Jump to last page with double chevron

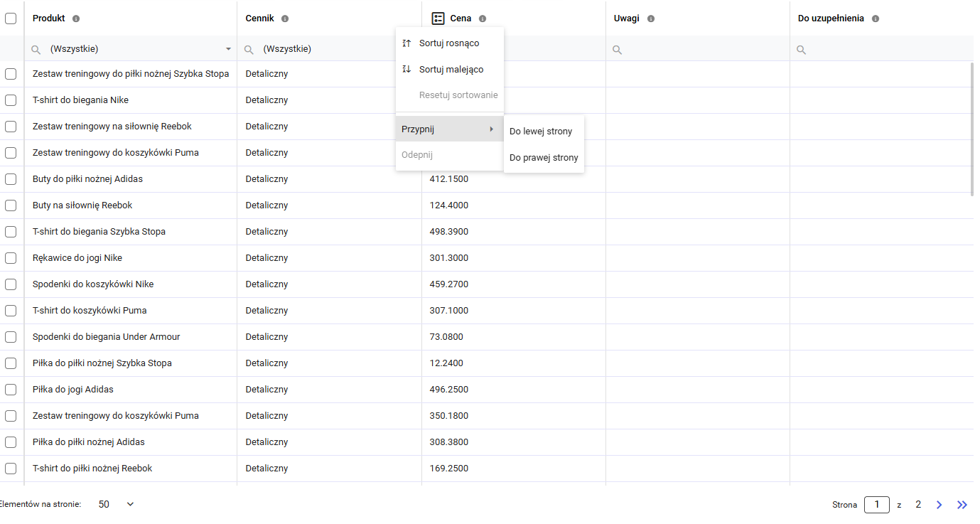[x=962, y=505]
